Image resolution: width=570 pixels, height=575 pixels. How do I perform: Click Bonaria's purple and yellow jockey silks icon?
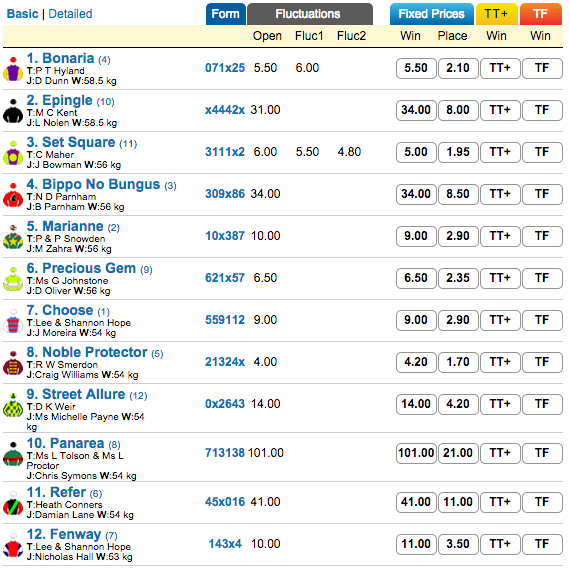pyautogui.click(x=13, y=69)
